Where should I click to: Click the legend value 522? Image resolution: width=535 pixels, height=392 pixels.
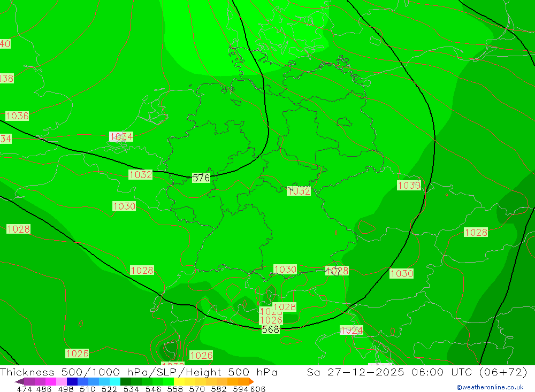point(110,389)
